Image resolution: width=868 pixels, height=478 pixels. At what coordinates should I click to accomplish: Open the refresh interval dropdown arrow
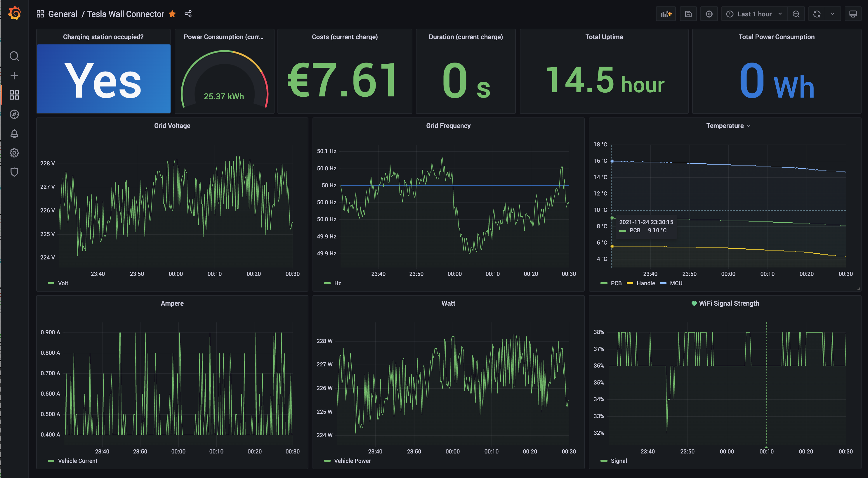833,14
